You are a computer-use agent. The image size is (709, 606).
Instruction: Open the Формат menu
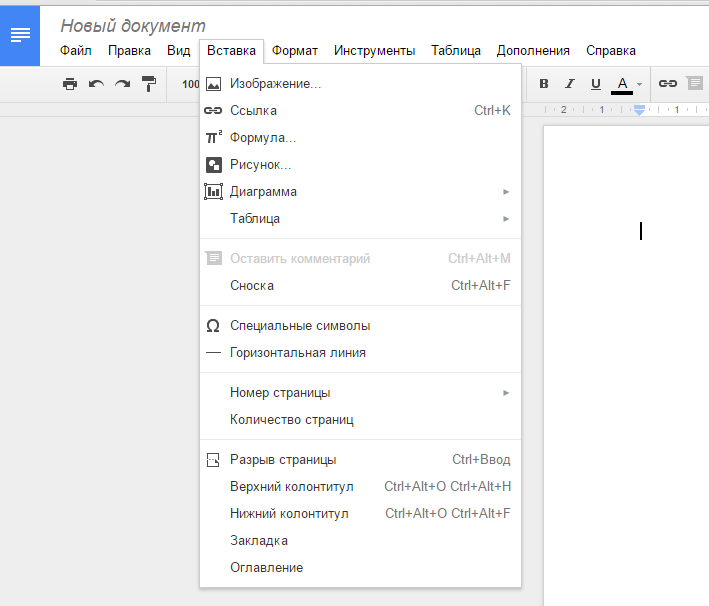click(295, 50)
